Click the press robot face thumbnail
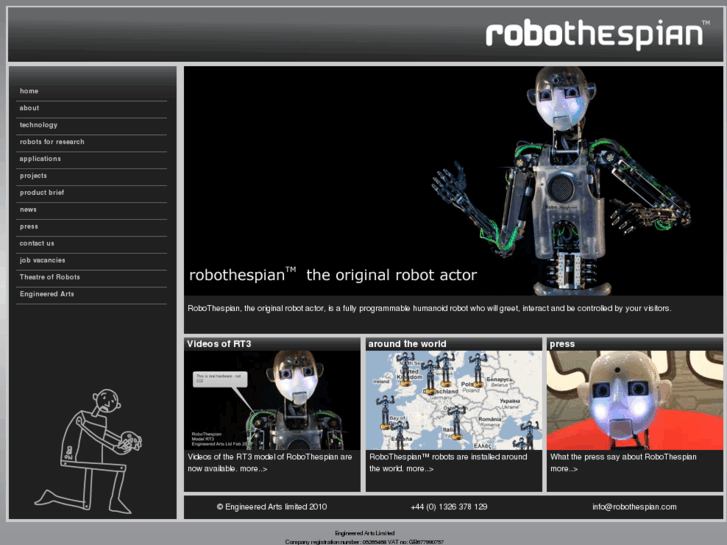Image resolution: width=727 pixels, height=545 pixels. click(635, 400)
